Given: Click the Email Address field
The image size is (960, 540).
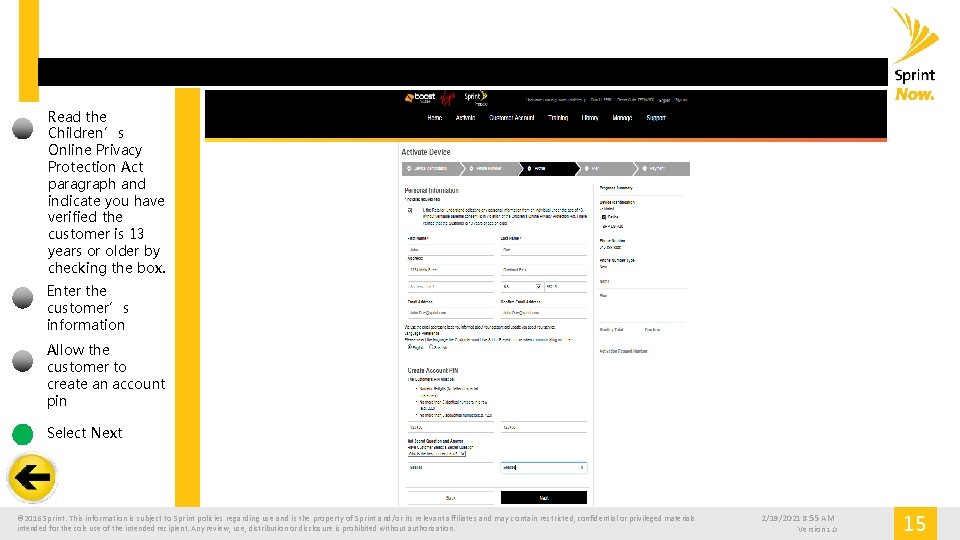Looking at the screenshot, I should (451, 313).
